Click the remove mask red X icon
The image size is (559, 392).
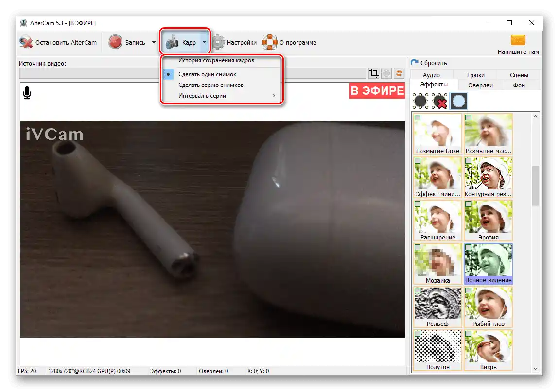pyautogui.click(x=439, y=101)
